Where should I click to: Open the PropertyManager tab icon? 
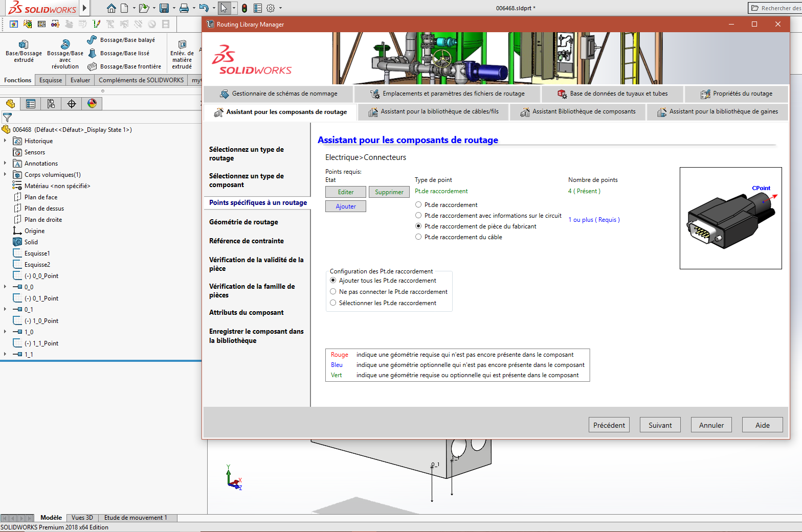(31, 104)
